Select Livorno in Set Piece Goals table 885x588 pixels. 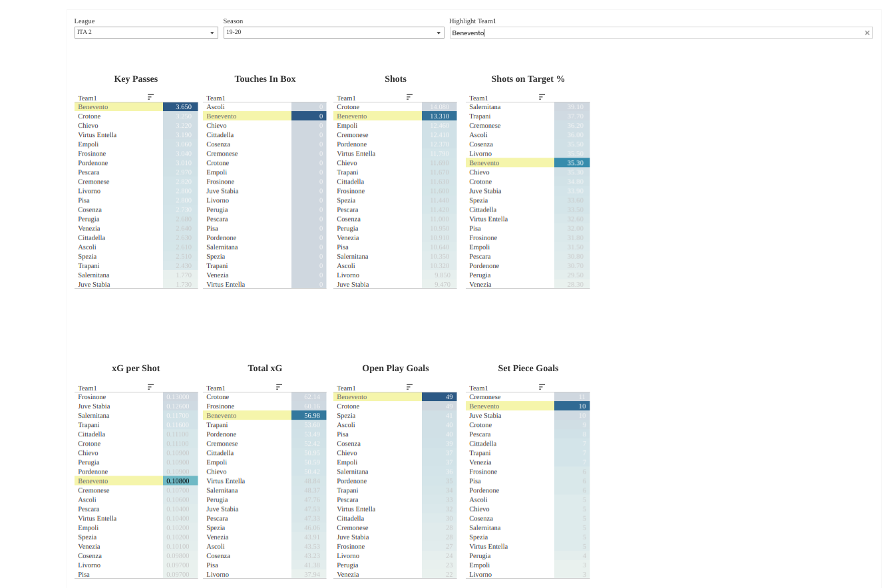480,574
